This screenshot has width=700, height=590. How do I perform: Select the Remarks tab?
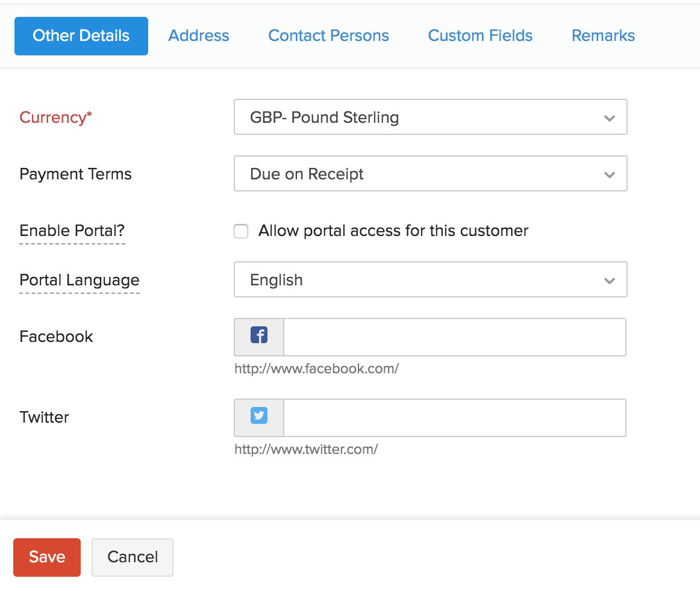click(603, 36)
